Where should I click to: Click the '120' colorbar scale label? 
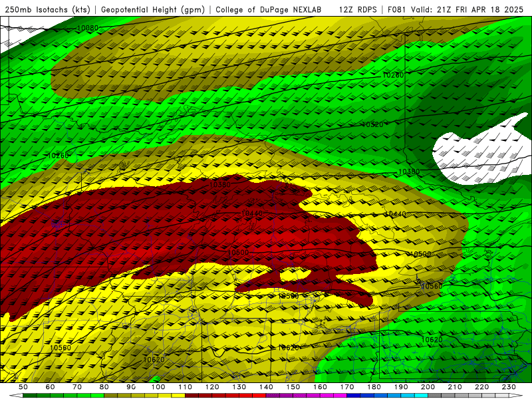(x=212, y=387)
